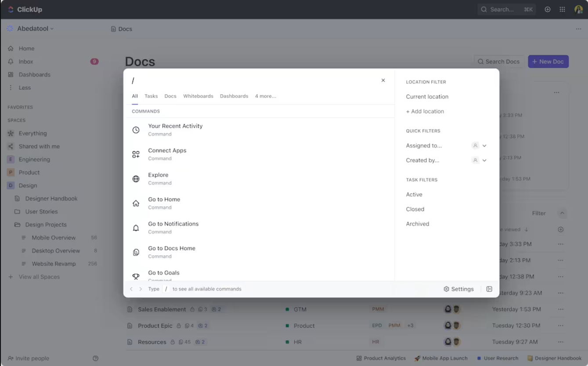
Task: Open Dashboards in the sidebar
Action: pos(34,75)
